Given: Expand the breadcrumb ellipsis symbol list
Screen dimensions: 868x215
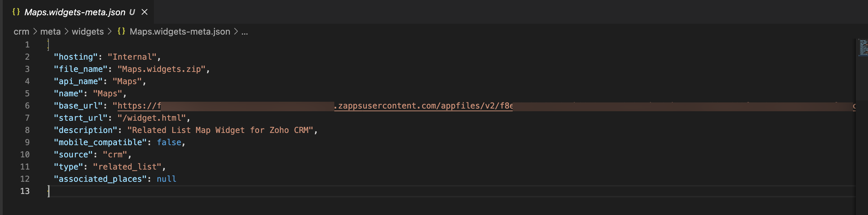Looking at the screenshot, I should click(244, 32).
